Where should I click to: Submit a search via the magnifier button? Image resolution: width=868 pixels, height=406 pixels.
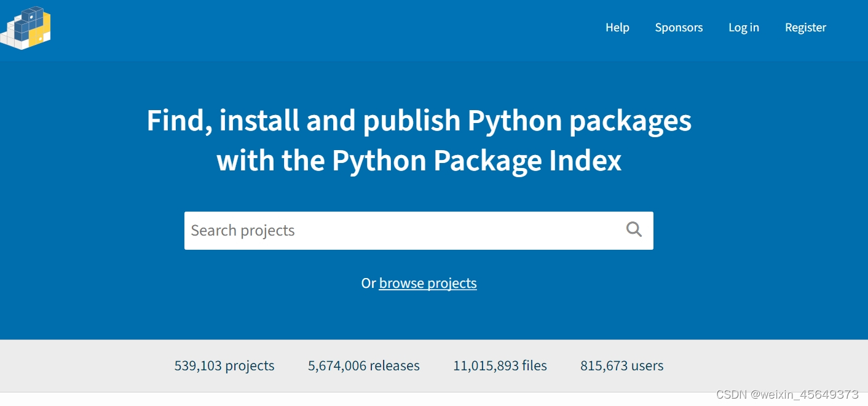point(634,229)
